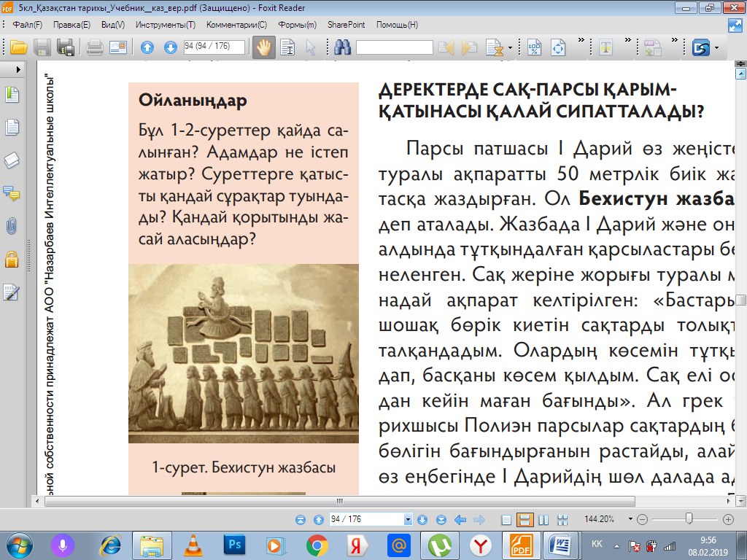Jump to last page in status bar
This screenshot has width=747, height=560.
tap(441, 519)
